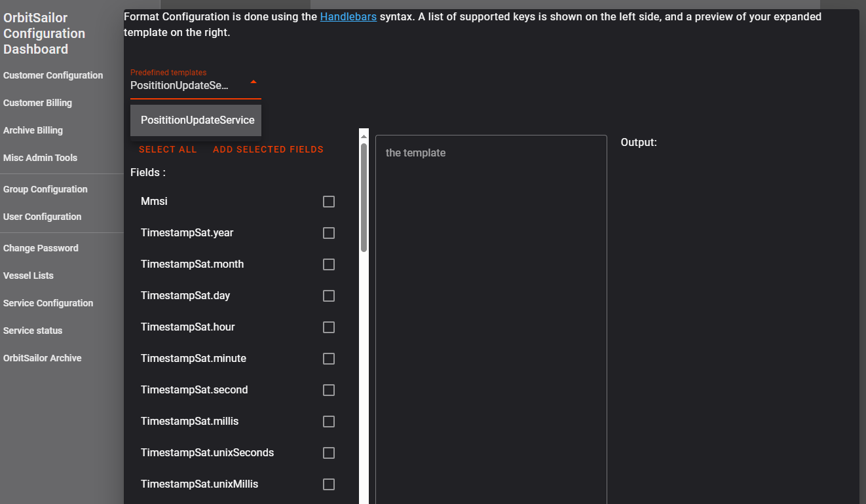
Task: Check the TimestampSat.year checkbox
Action: tap(329, 233)
